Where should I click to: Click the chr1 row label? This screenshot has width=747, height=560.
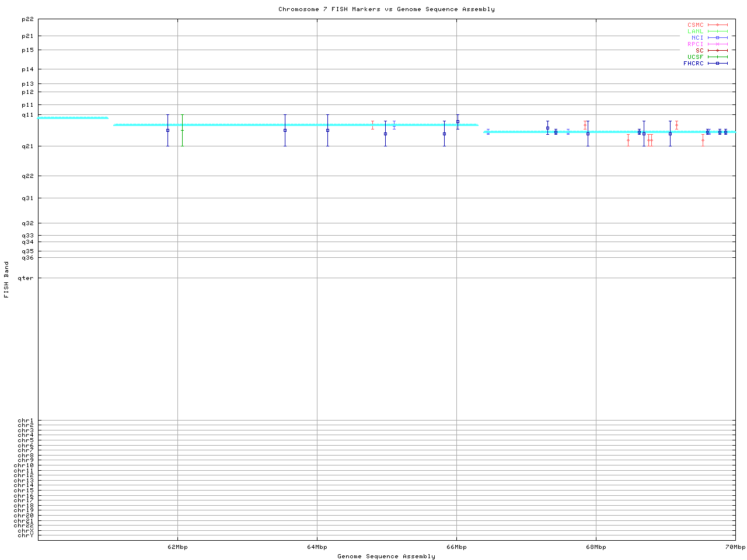26,421
